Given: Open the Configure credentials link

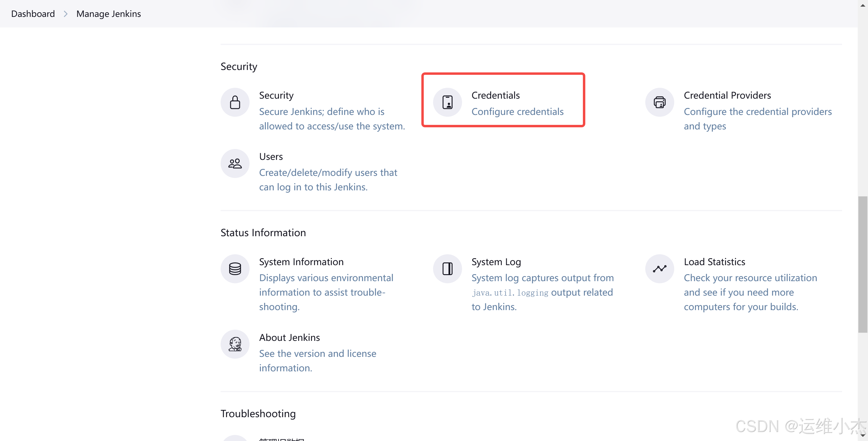Looking at the screenshot, I should (x=517, y=112).
